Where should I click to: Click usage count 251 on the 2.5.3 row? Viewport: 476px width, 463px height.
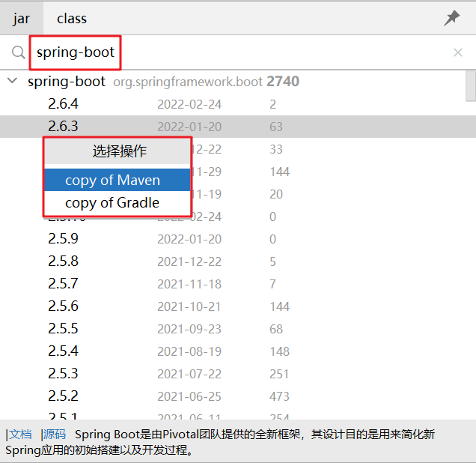coord(279,375)
